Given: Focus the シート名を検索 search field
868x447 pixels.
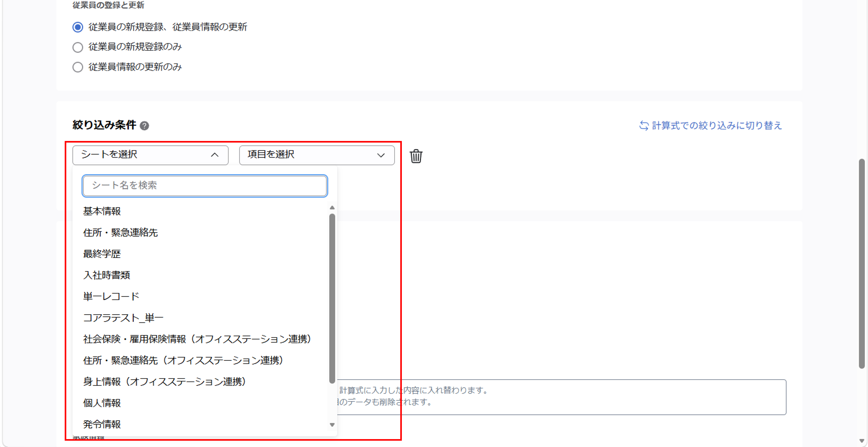Looking at the screenshot, I should coord(205,186).
